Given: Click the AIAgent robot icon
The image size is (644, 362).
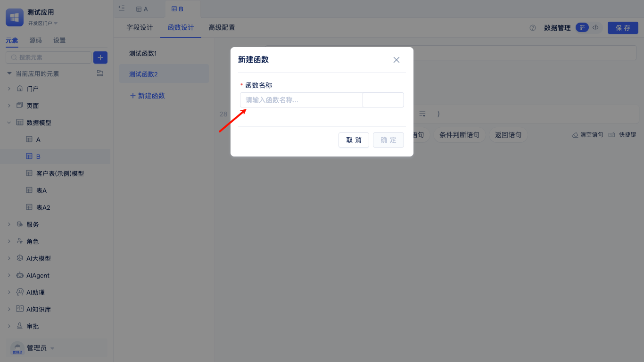Looking at the screenshot, I should [x=20, y=275].
